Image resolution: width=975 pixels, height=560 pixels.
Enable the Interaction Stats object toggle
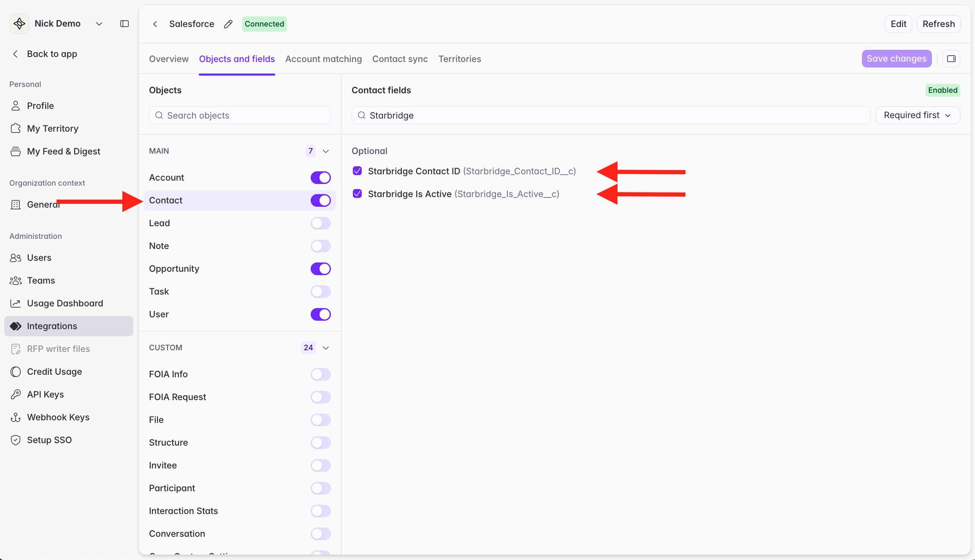321,511
